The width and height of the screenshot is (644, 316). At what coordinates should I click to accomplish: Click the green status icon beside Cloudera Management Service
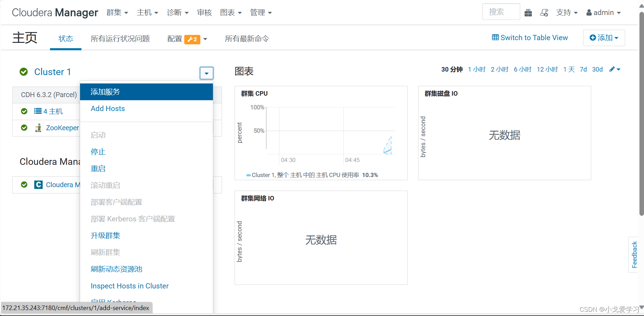24,185
